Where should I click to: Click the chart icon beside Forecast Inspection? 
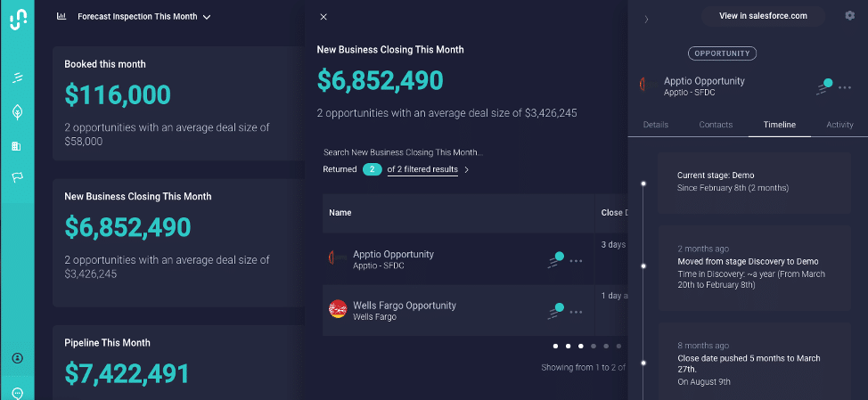pos(61,16)
